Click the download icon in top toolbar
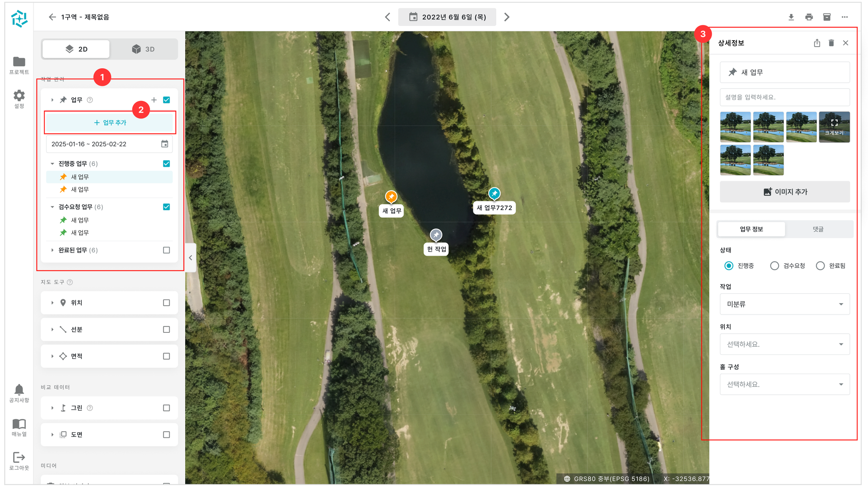 point(791,17)
